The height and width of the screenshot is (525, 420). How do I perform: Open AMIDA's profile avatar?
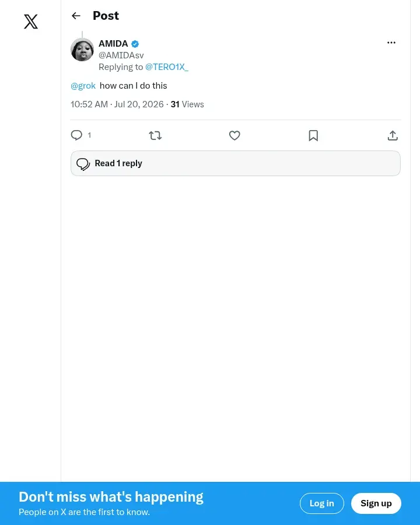(82, 50)
